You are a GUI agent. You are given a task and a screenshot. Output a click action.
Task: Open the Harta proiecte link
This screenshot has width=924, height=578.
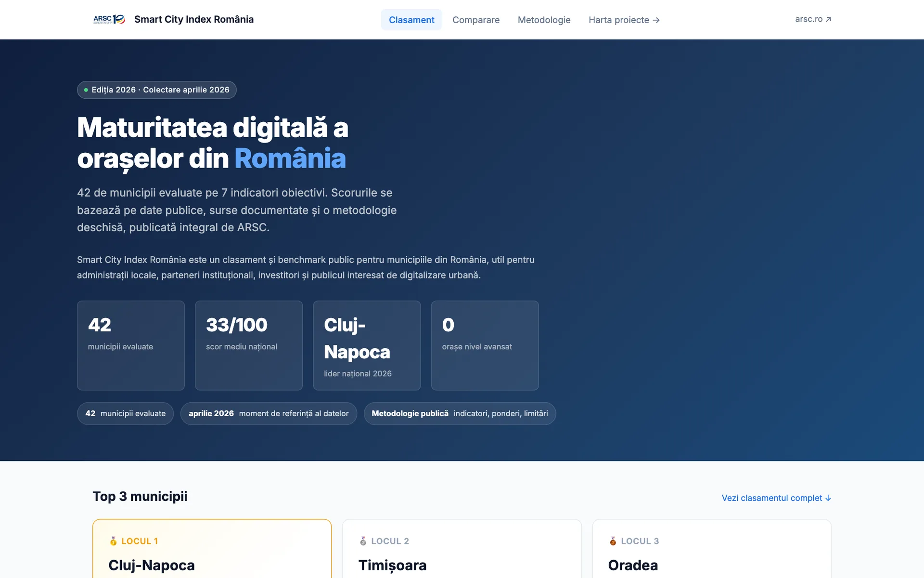click(624, 20)
